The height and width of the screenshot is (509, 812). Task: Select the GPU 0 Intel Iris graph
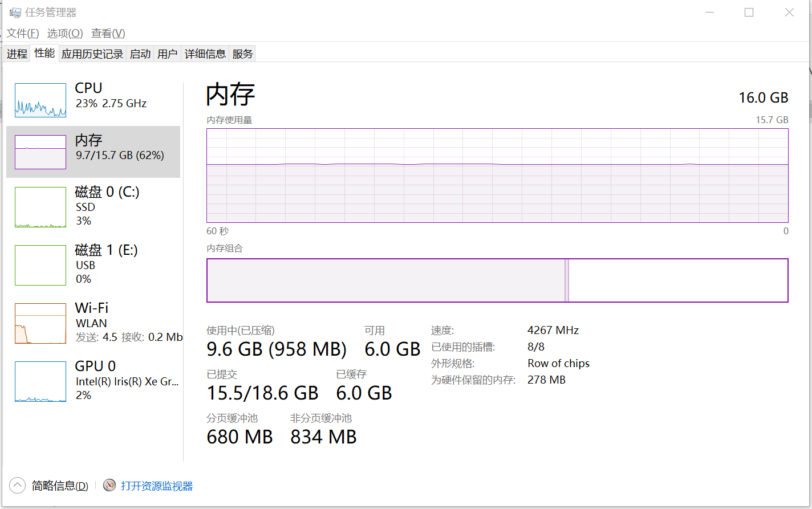point(40,381)
